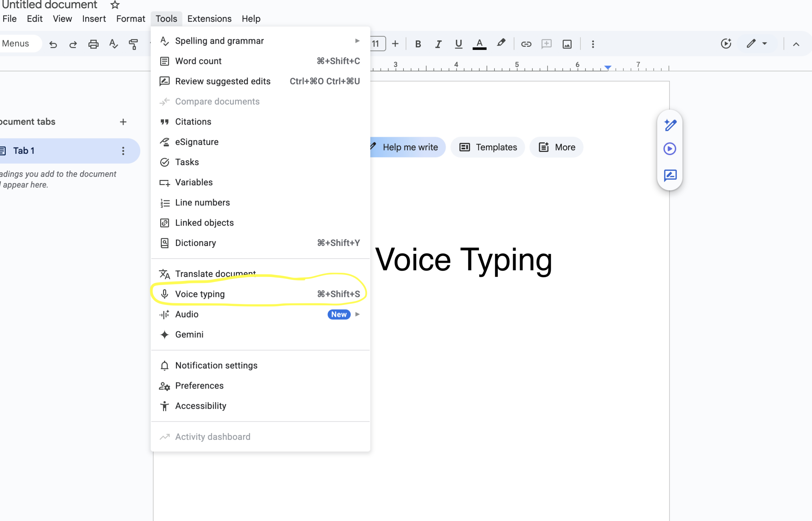Open the text color picker

coord(479,44)
